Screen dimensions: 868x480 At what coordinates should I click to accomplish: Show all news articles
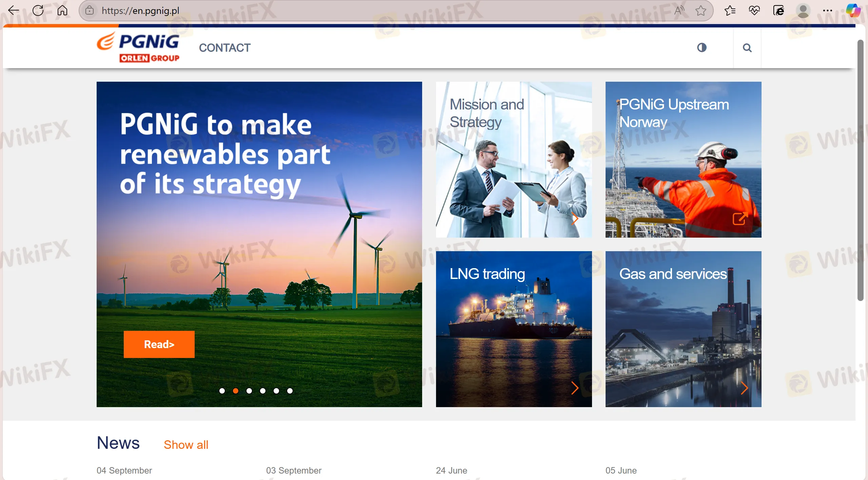[x=186, y=444]
